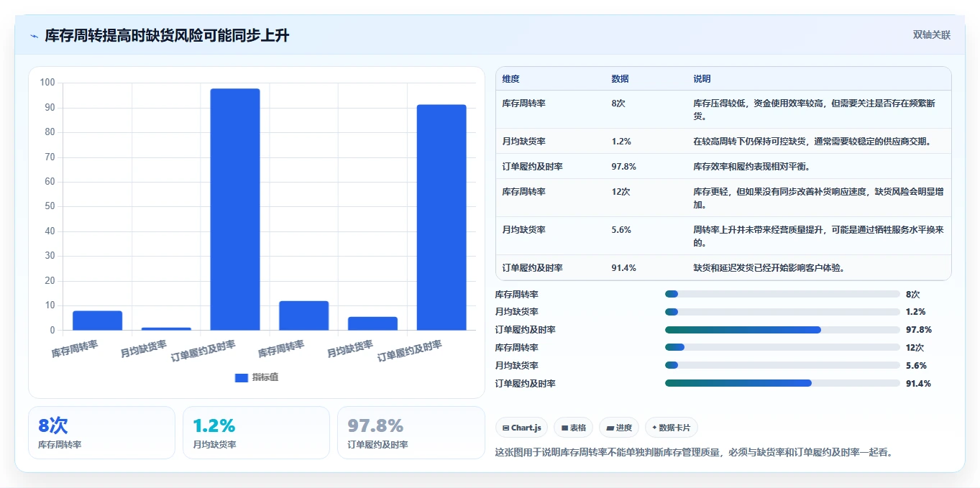Open the 表格 chip

coord(573,428)
